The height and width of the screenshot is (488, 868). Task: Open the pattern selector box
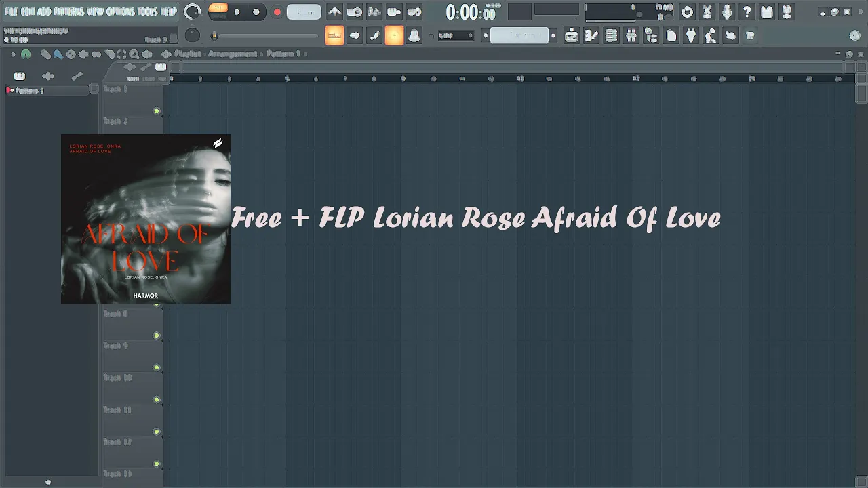tap(519, 35)
